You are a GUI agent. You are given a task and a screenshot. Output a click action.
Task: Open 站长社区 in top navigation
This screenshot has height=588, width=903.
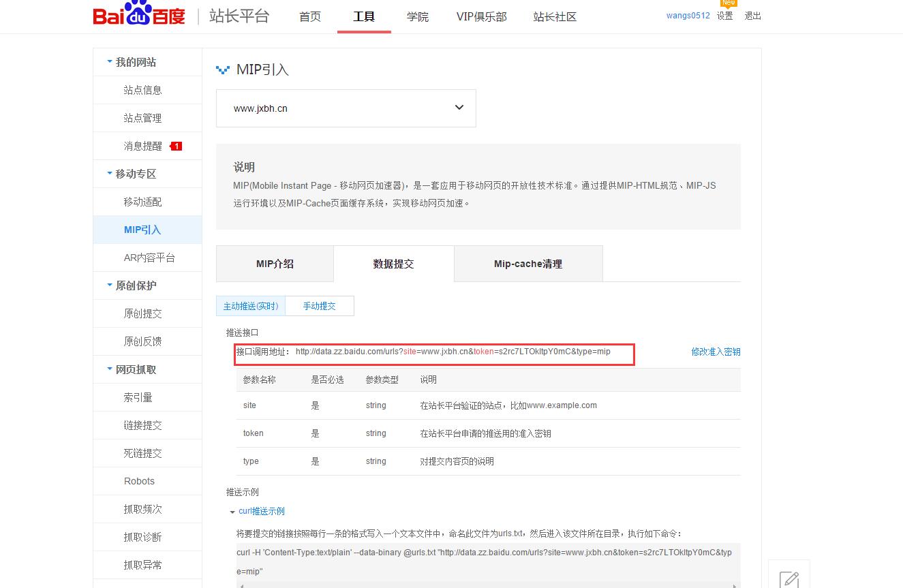click(555, 16)
